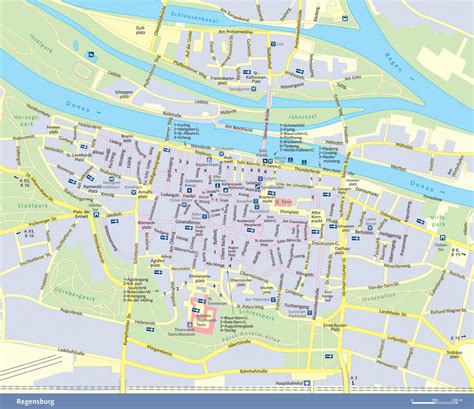This screenshot has height=409, width=474.
Task: Click the icon below Goldenes Kreuz label
Action: pos(190,190)
